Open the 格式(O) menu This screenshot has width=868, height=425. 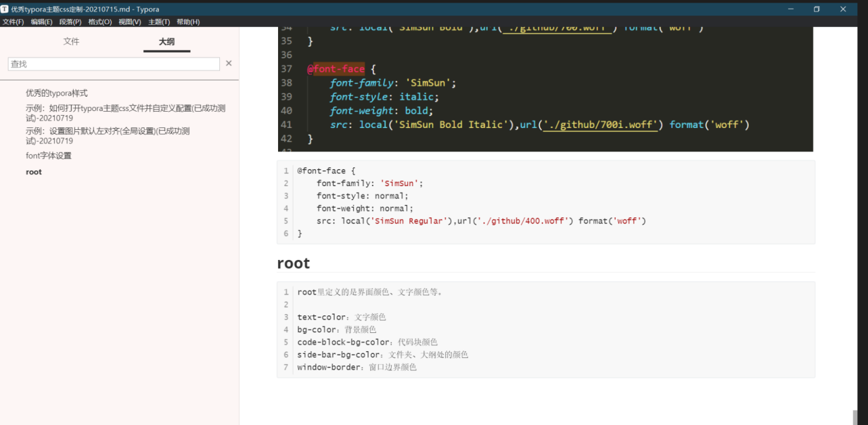tap(100, 22)
